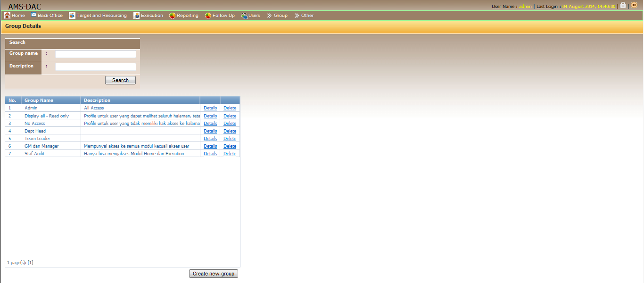This screenshot has width=644, height=283.
Task: Focus the Description search field
Action: click(x=96, y=67)
